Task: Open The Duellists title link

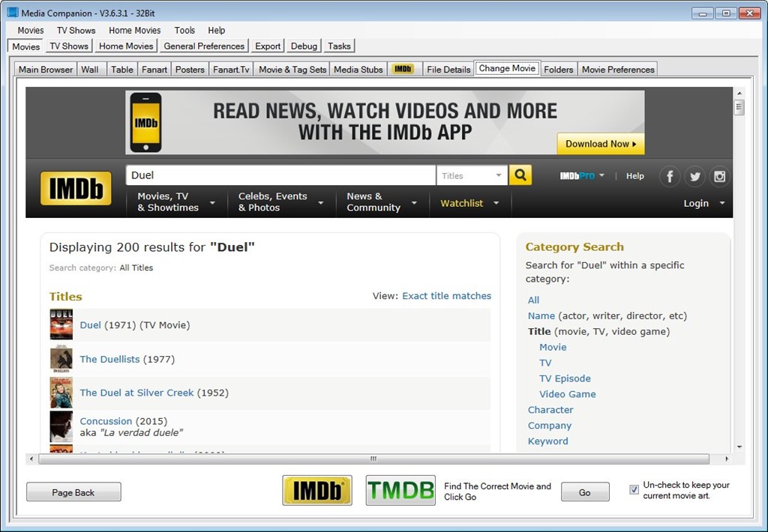Action: (x=109, y=359)
